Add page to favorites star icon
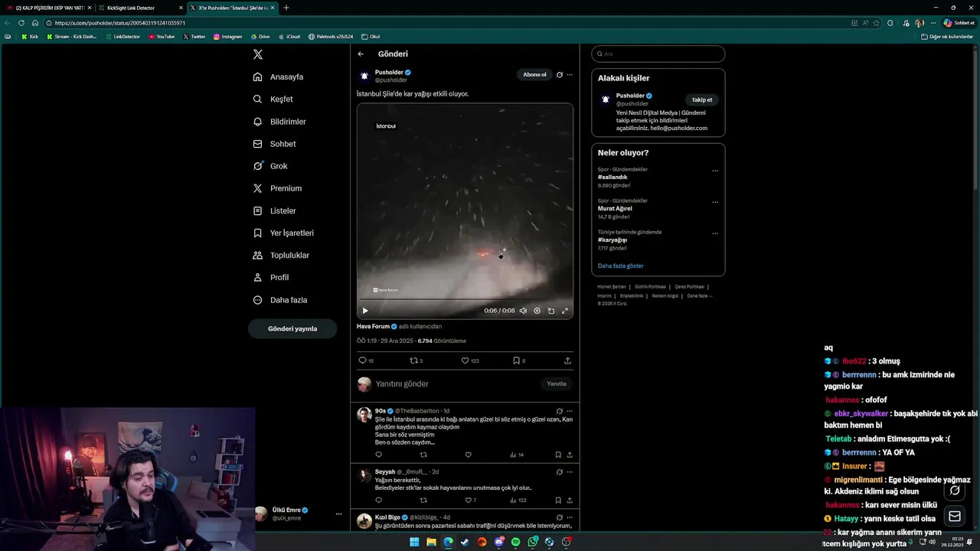Viewport: 980px width, 551px height. click(x=877, y=23)
